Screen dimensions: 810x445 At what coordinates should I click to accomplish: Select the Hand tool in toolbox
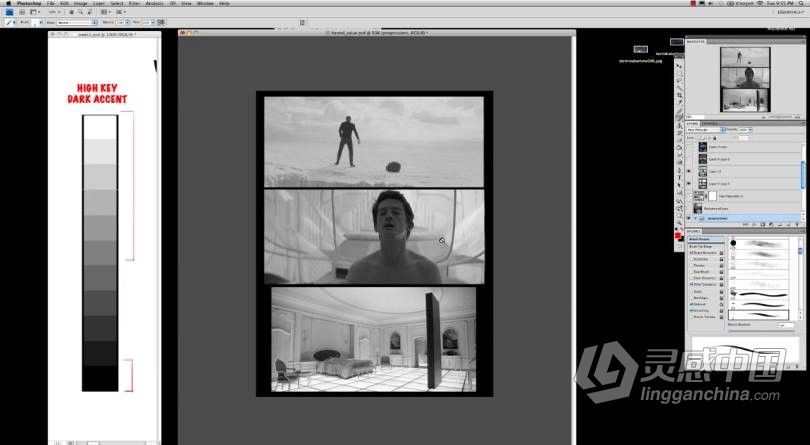[x=679, y=216]
